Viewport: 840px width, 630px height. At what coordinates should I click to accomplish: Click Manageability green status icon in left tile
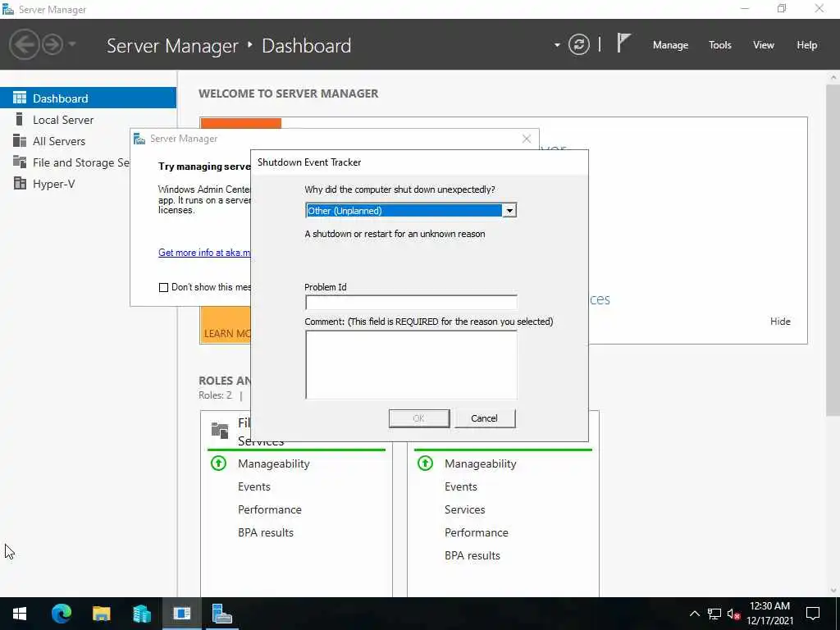(218, 463)
